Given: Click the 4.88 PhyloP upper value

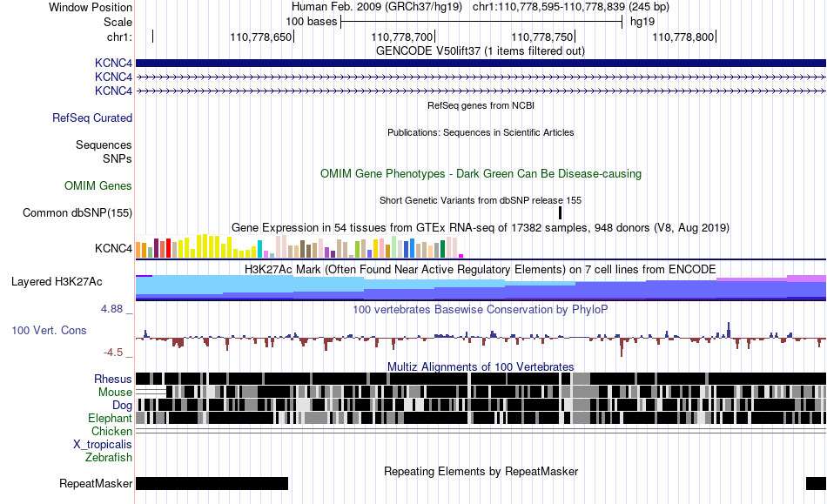Looking at the screenshot, I should (x=111, y=309).
